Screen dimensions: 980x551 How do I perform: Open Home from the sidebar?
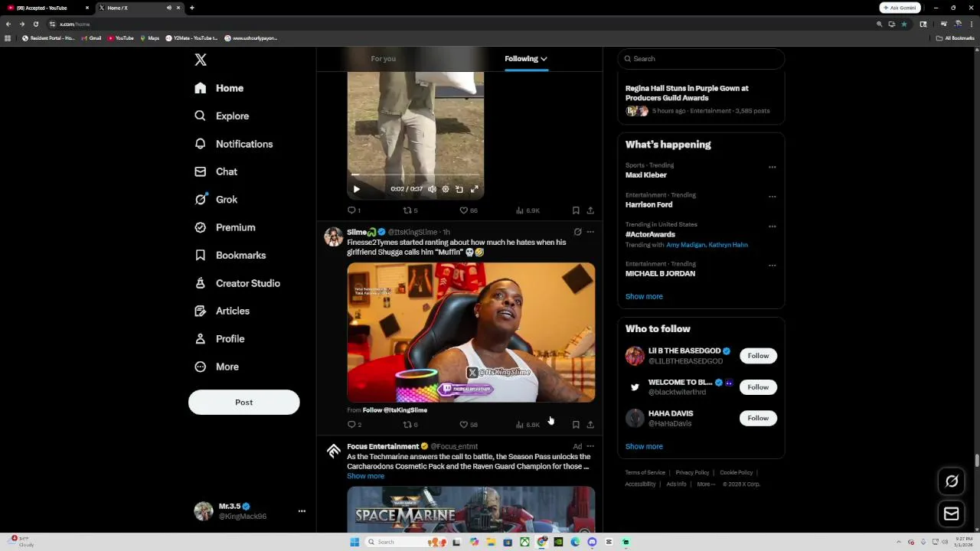tap(219, 88)
